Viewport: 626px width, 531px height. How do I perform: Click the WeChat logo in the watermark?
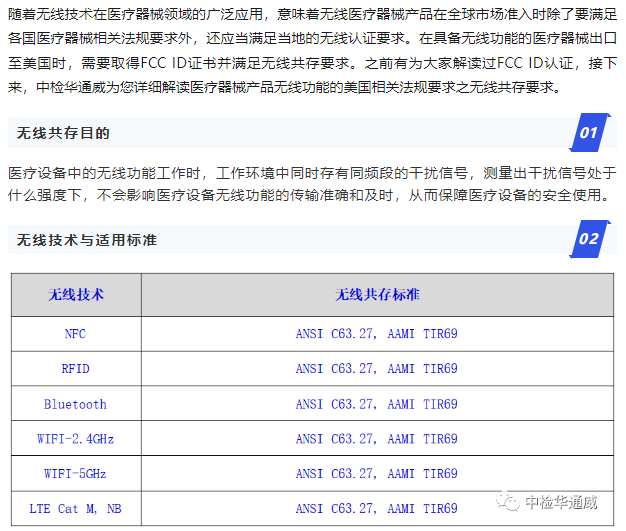(x=511, y=500)
